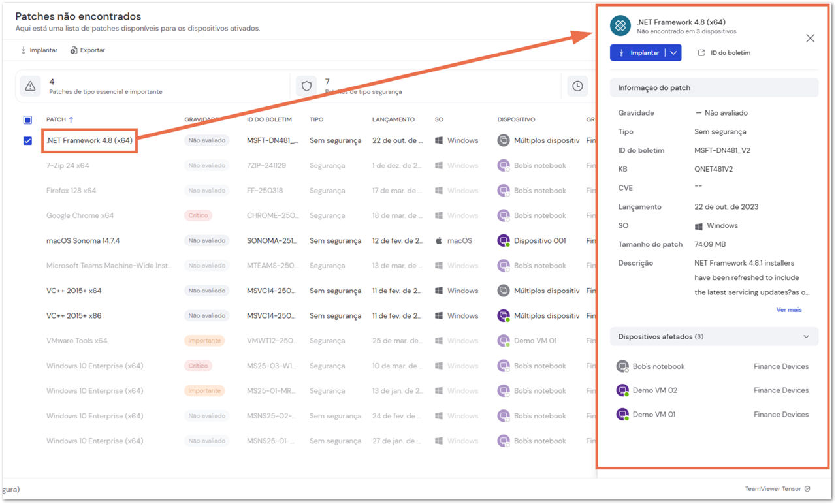Click the Exportar toolbar button
The image size is (836, 504).
pos(88,50)
